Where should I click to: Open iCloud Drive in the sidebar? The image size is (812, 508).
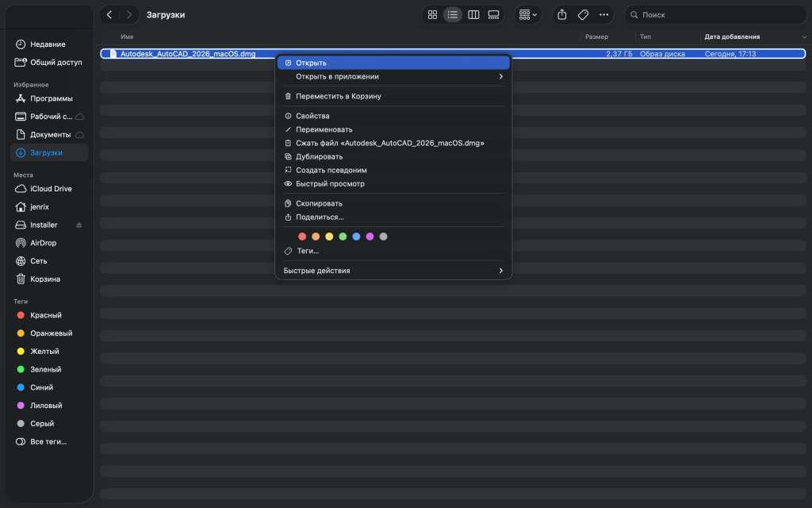point(49,189)
